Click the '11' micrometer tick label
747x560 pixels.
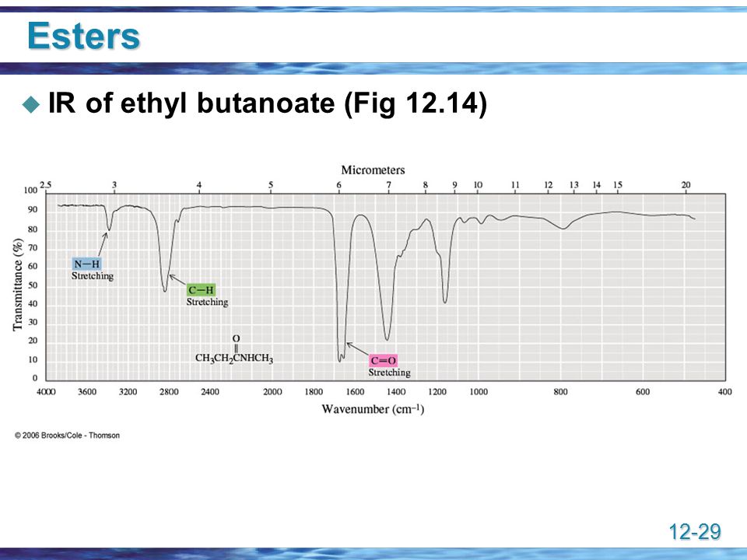pos(515,185)
